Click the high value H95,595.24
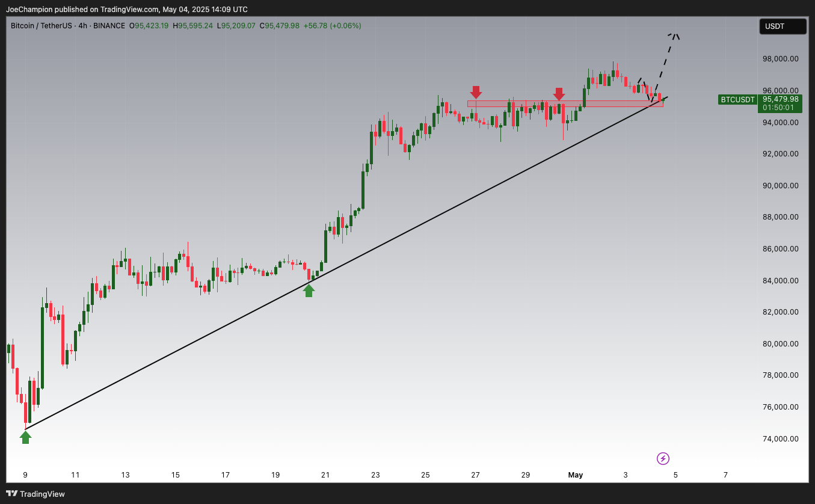This screenshot has height=504, width=815. coord(192,26)
